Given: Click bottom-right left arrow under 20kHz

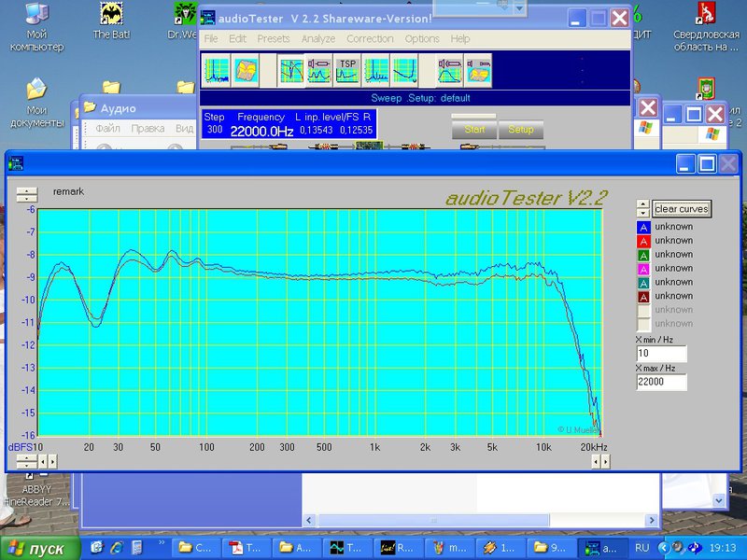Looking at the screenshot, I should point(596,461).
